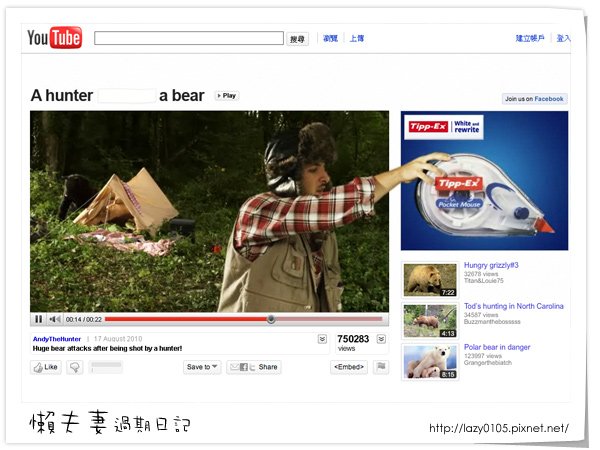Viewport: 600px width, 450px height.
Task: Click the thumbs-down dislike icon
Action: tap(75, 367)
